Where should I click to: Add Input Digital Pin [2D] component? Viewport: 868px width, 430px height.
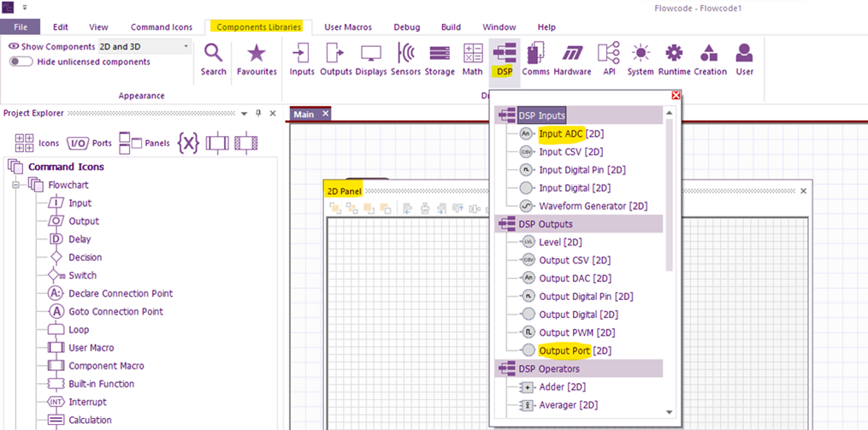coord(572,170)
